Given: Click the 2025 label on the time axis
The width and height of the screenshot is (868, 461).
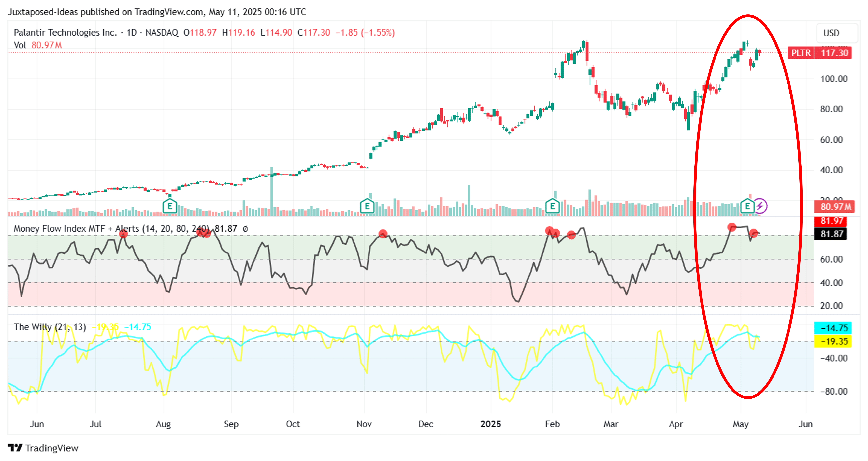Looking at the screenshot, I should 491,424.
